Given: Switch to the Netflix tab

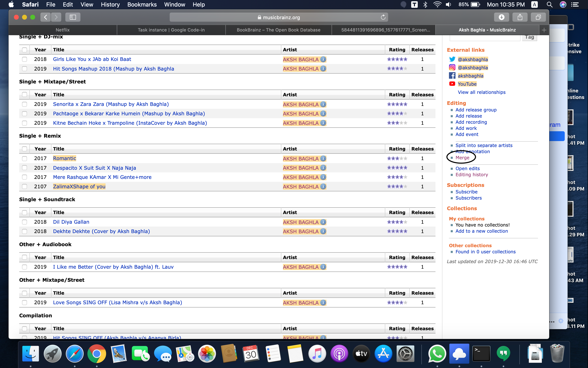Looking at the screenshot, I should [x=63, y=30].
